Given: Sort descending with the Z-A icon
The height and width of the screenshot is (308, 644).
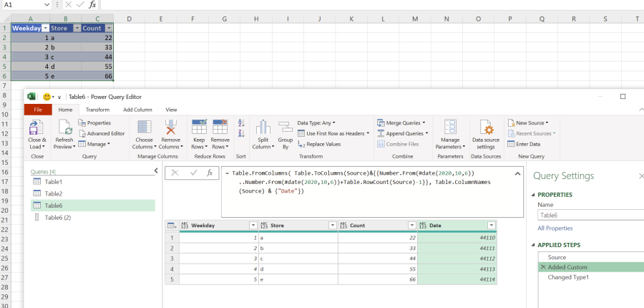Looking at the screenshot, I should pos(241,133).
